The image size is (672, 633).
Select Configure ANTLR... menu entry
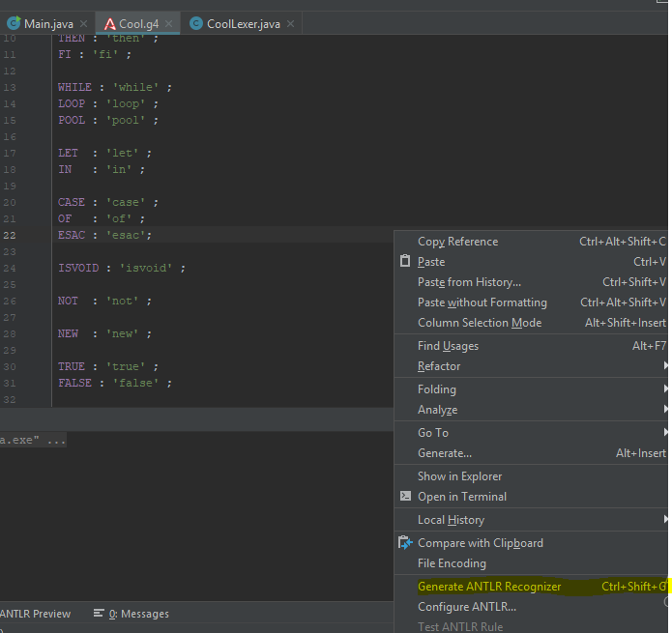click(467, 607)
